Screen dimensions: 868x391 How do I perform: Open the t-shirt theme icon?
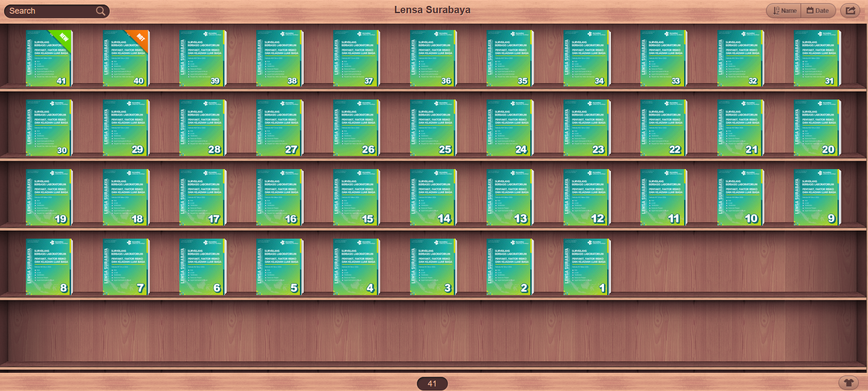click(848, 383)
